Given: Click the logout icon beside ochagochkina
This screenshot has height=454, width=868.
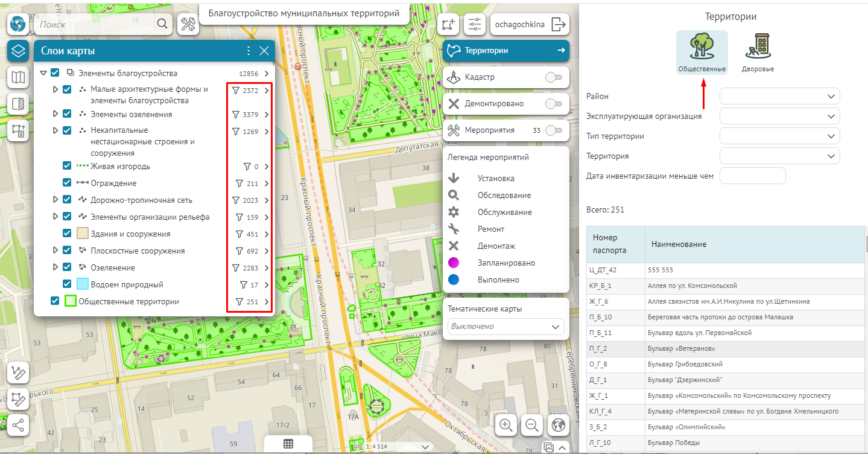Looking at the screenshot, I should (559, 25).
